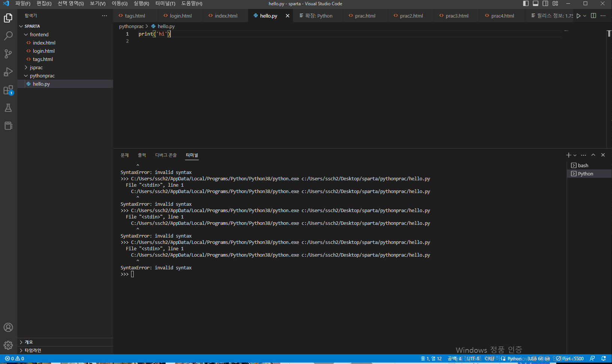
Task: Switch to the prac4.html tab
Action: pyautogui.click(x=503, y=16)
